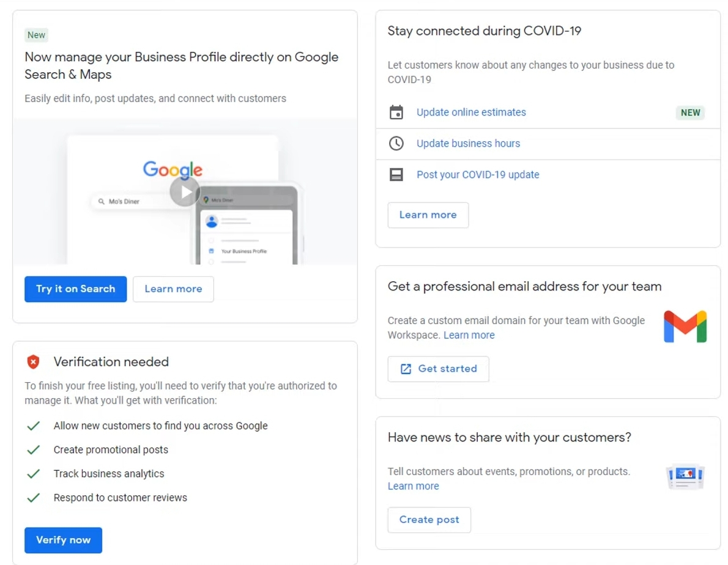The image size is (728, 565).
Task: Click the Google logo in the video preview
Action: pyautogui.click(x=173, y=169)
